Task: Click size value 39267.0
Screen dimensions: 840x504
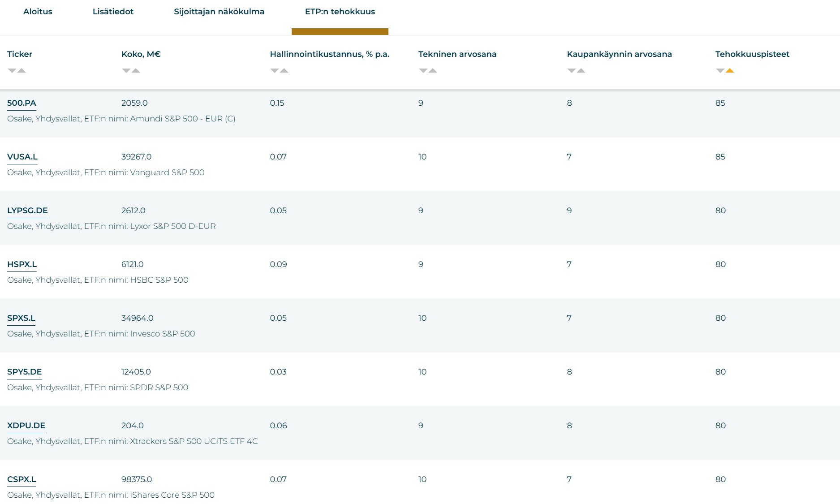Action: tap(137, 157)
